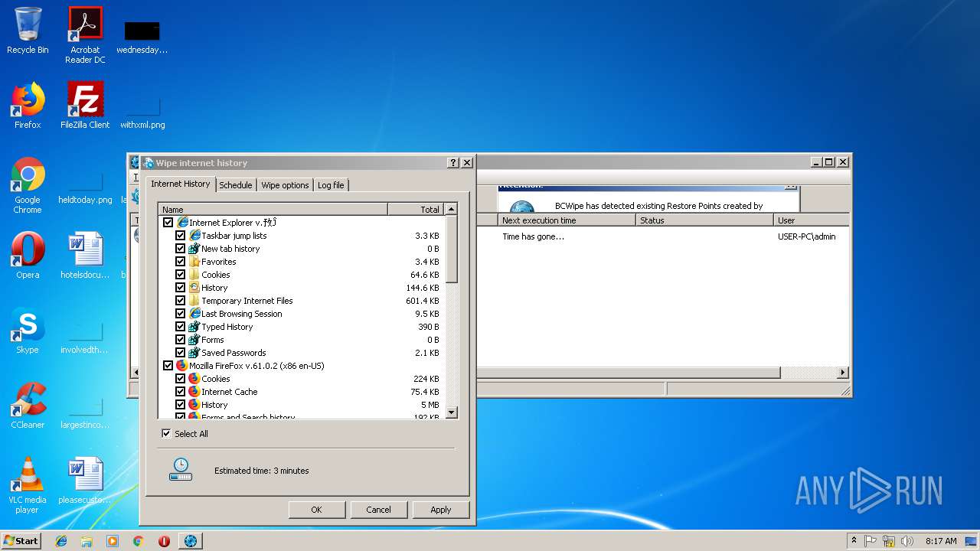980x551 pixels.
Task: Click Chrome icon in taskbar
Action: coord(138,541)
